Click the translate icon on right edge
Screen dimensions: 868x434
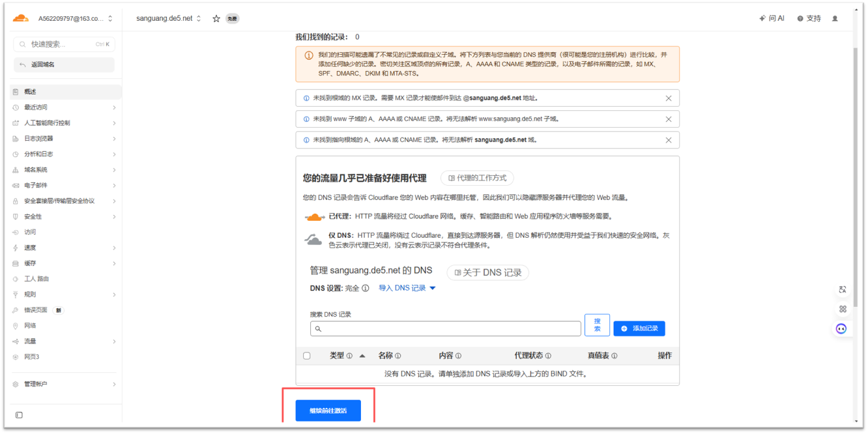[842, 289]
